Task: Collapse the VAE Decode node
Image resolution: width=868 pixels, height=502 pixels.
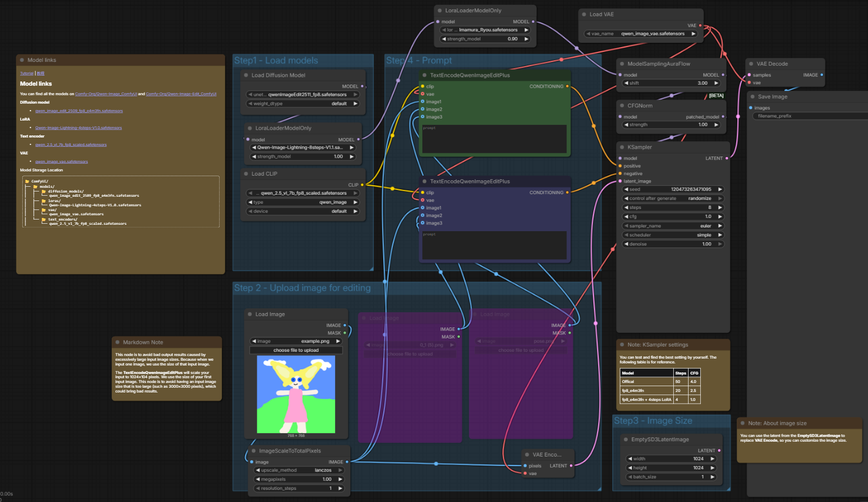Action: (752, 64)
